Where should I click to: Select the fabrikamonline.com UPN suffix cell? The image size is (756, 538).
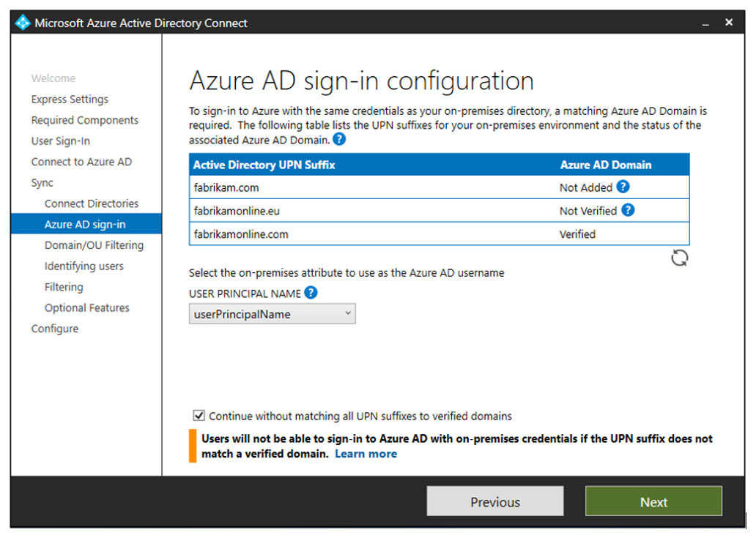(x=241, y=234)
